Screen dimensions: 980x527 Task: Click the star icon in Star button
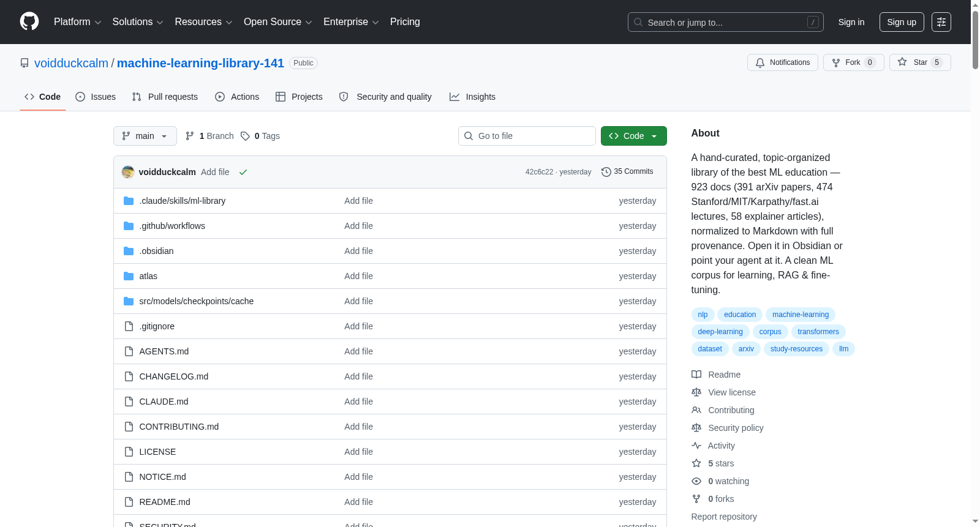click(x=902, y=62)
